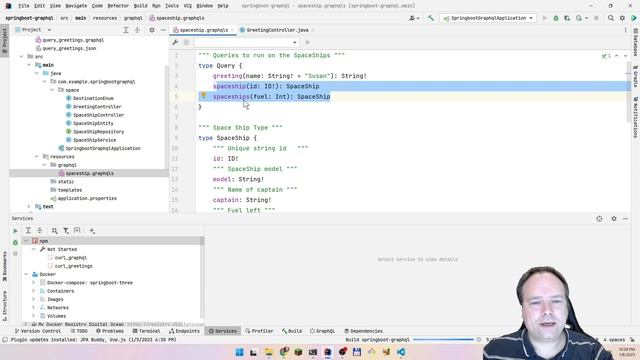Open the Terminal tool window
This screenshot has width=640, height=360.
(146, 331)
